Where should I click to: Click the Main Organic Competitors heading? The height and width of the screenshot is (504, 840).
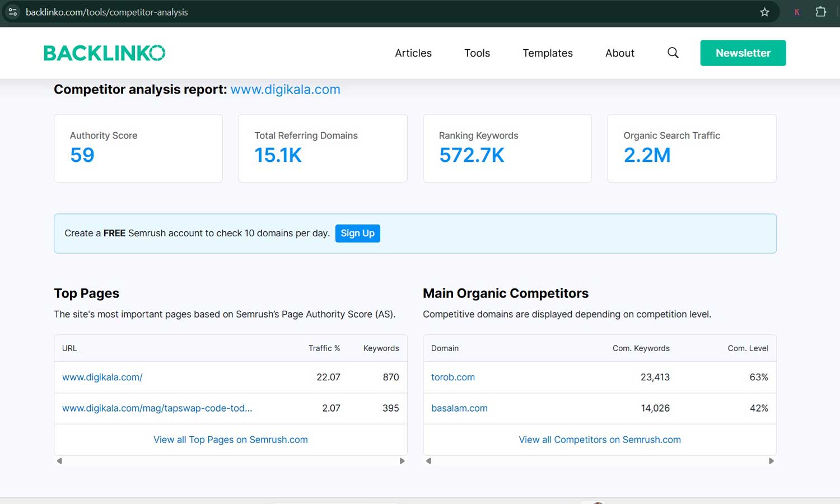click(506, 293)
